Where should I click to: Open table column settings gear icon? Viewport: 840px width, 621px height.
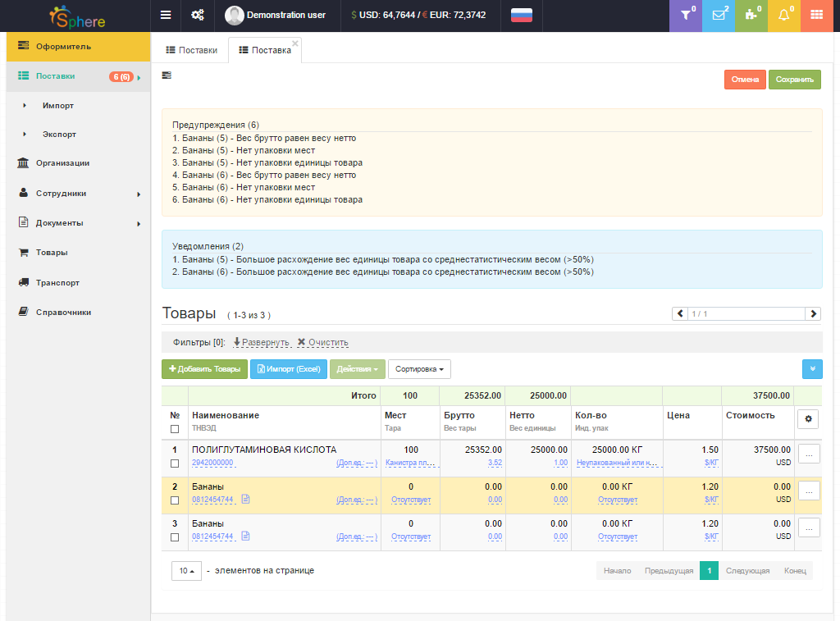[807, 419]
